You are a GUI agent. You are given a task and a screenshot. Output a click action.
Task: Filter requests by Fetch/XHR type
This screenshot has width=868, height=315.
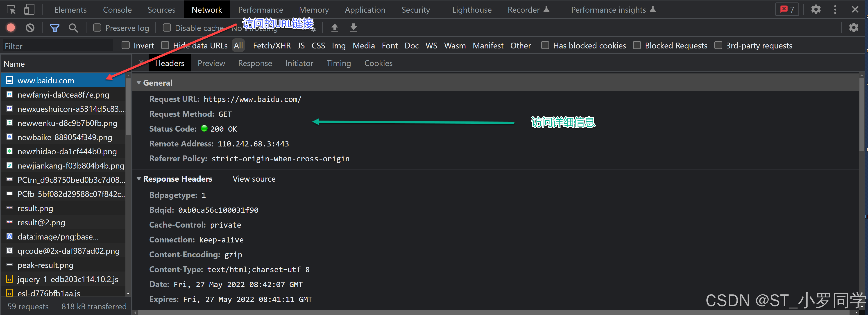(x=272, y=46)
